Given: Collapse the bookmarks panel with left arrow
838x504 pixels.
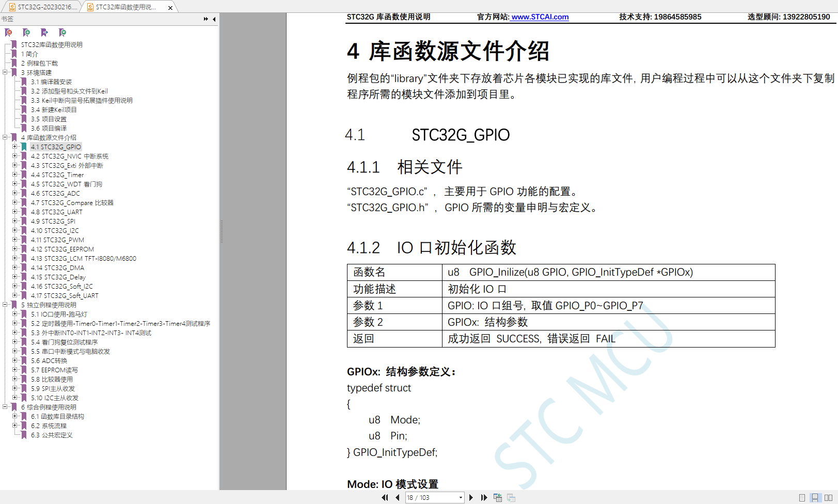Looking at the screenshot, I should (214, 19).
